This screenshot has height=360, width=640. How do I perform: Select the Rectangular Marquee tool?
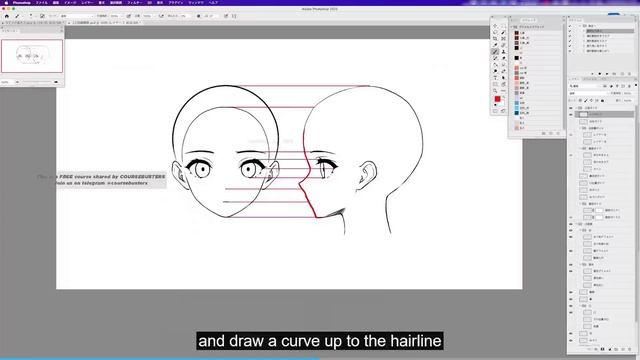503,26
